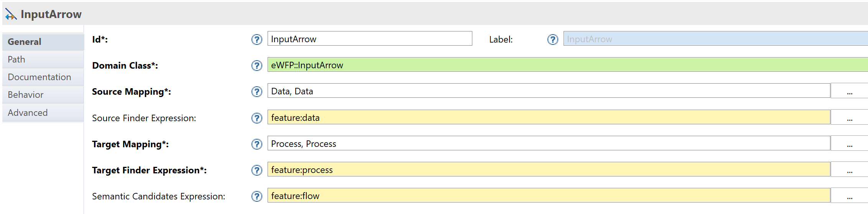Open the Source Mapping browse button

[x=850, y=91]
